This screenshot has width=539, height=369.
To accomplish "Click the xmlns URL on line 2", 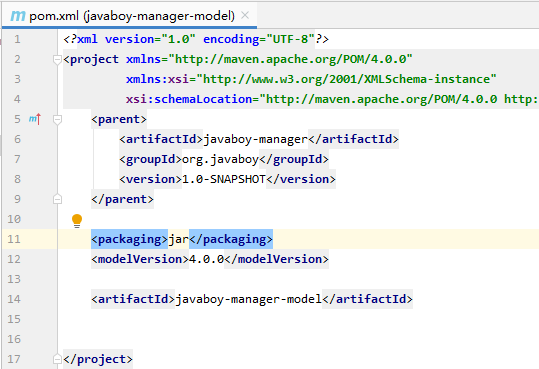I will [290, 59].
